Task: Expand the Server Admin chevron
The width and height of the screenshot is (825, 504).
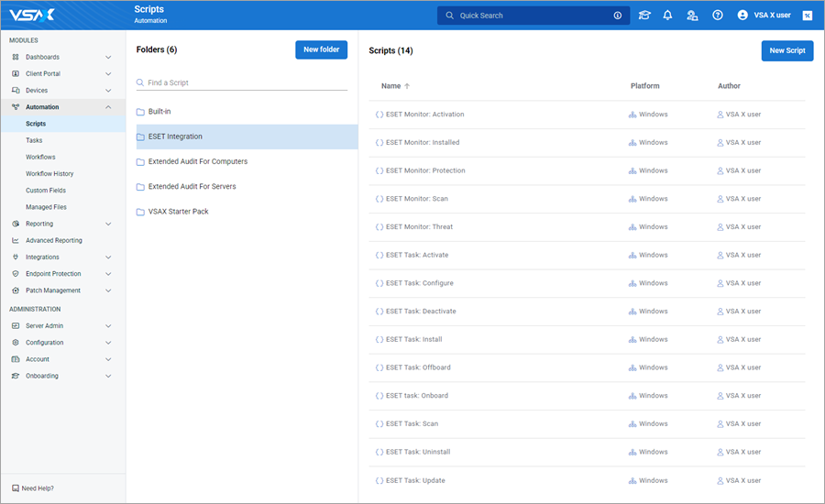Action: click(x=108, y=325)
